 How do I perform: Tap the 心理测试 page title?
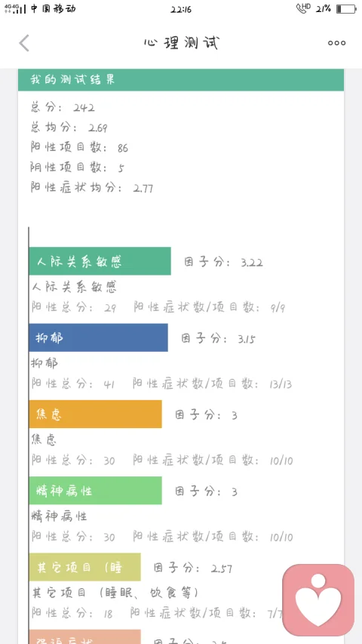(182, 43)
